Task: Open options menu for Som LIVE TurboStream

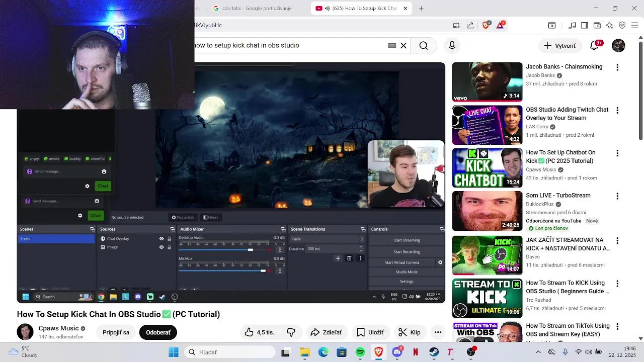Action: [x=617, y=196]
